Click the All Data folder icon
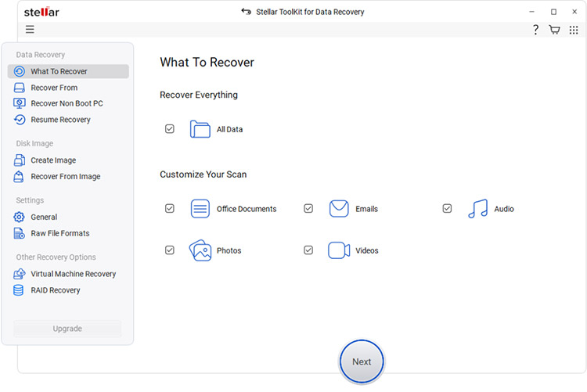This screenshot has height=392, width=587. [x=200, y=129]
